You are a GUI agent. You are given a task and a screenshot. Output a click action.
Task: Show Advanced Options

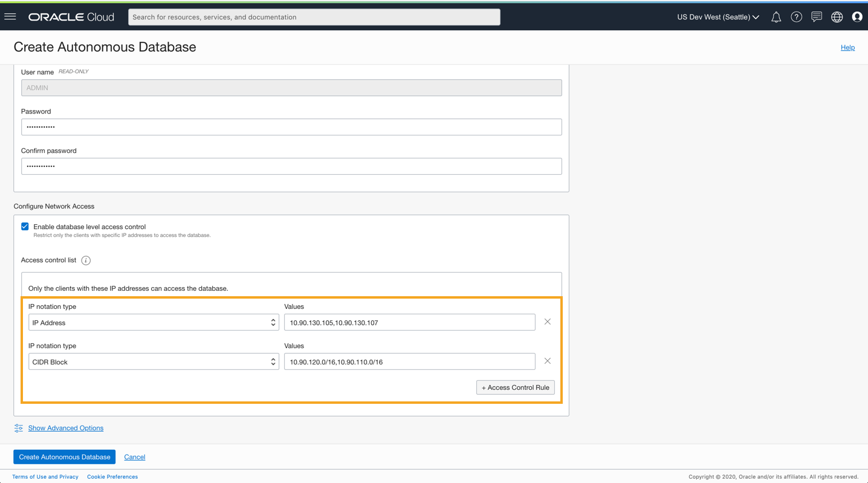click(x=65, y=428)
